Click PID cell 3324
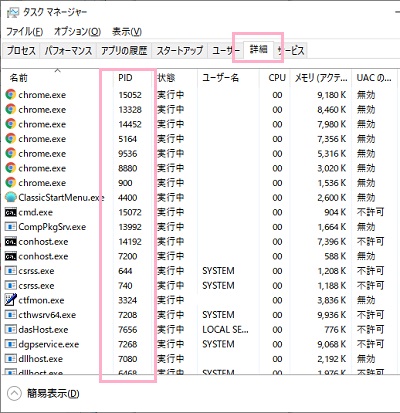The width and height of the screenshot is (400, 413). (127, 300)
